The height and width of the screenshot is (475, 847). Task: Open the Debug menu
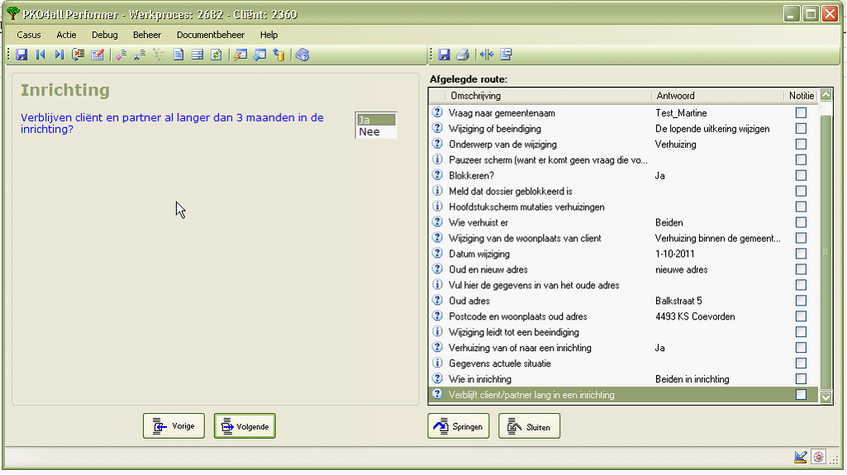pyautogui.click(x=105, y=35)
